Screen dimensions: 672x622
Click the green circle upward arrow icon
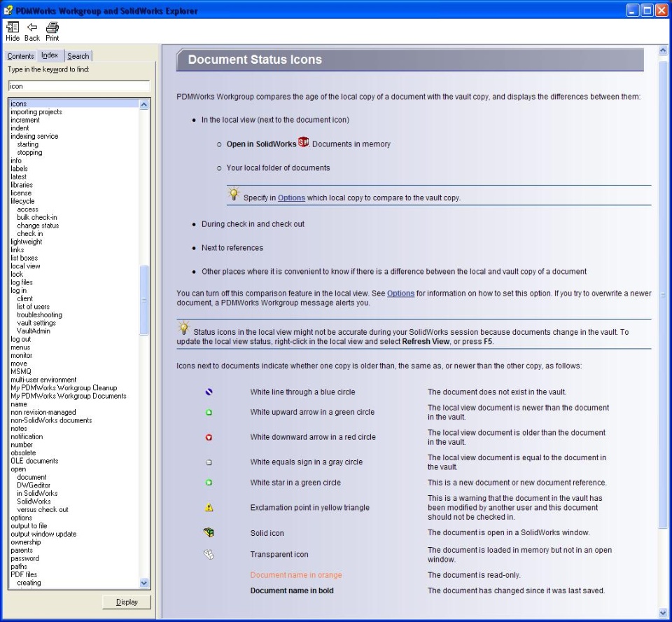pyautogui.click(x=209, y=413)
